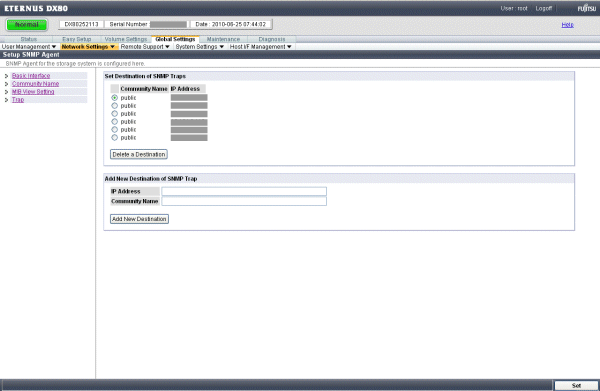600x391 pixels.
Task: Switch to the Global Settings tab
Action: tap(175, 39)
